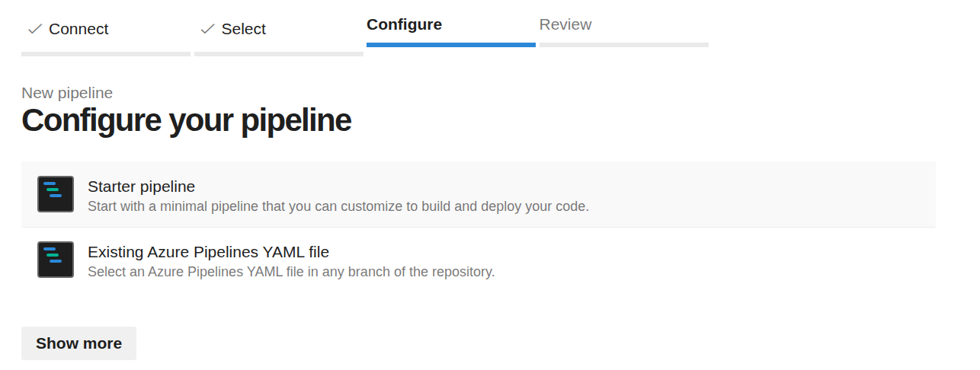Click the checkmark icon beside Select

(207, 29)
